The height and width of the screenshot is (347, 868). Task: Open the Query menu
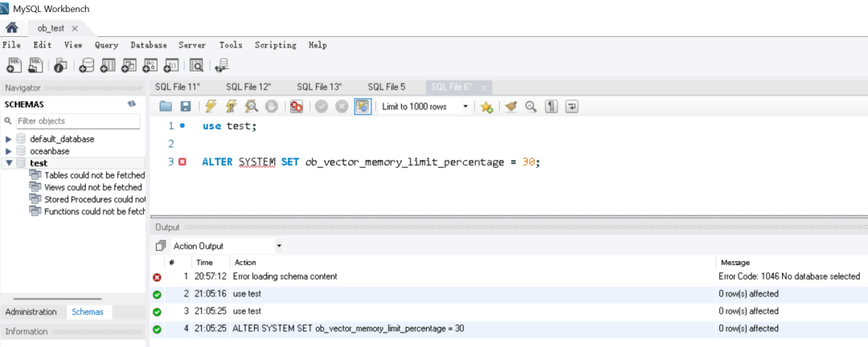pos(106,45)
